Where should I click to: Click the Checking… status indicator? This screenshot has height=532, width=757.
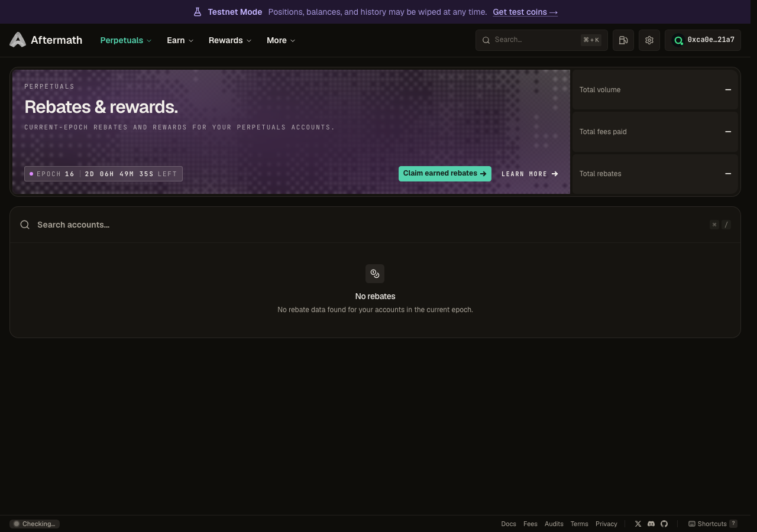click(34, 524)
